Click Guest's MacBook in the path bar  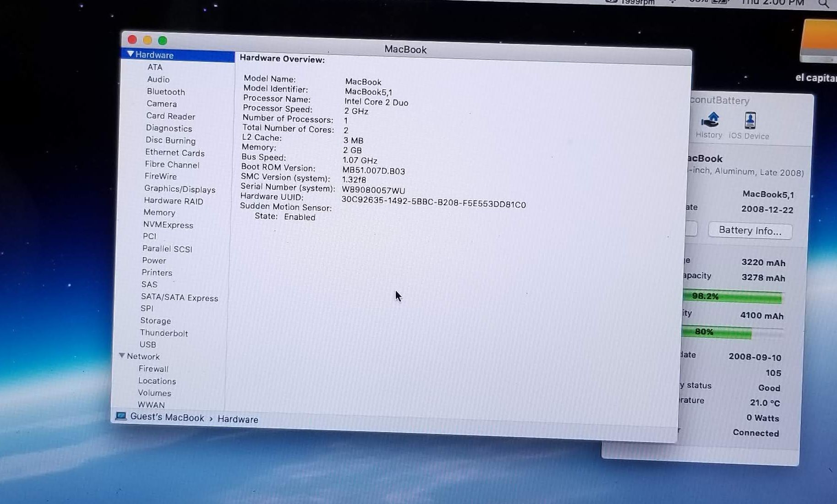click(x=167, y=417)
